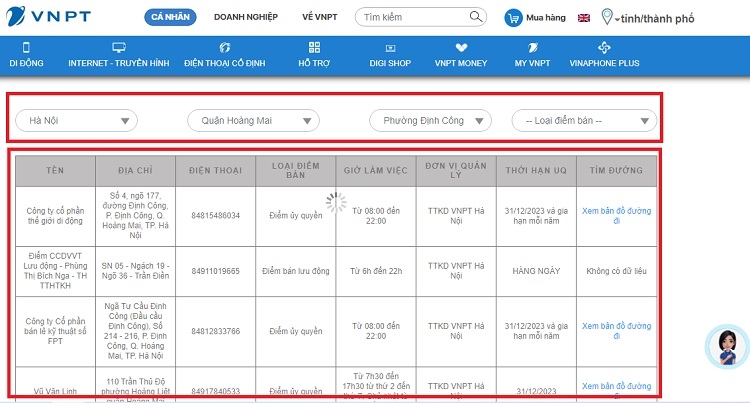Click the Công ty Cổ phần bán lẻ FPT name
This screenshot has height=403, width=750.
coord(55,331)
